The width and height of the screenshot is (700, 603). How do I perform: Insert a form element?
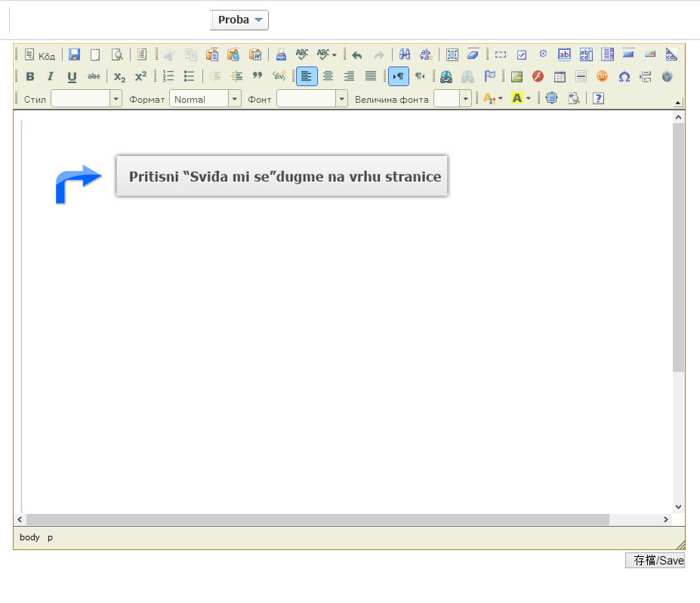point(501,55)
